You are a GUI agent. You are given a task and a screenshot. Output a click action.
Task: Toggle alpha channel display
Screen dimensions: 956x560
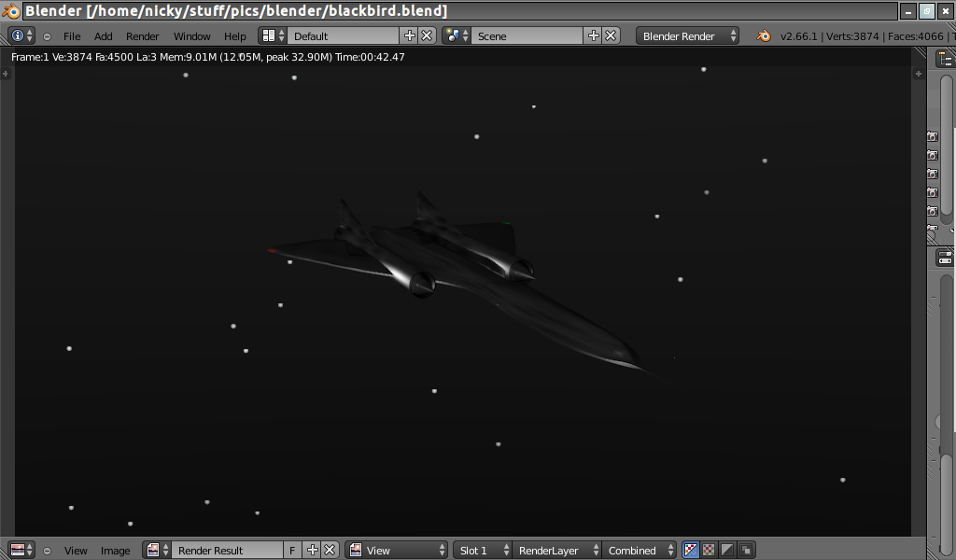[x=727, y=551]
